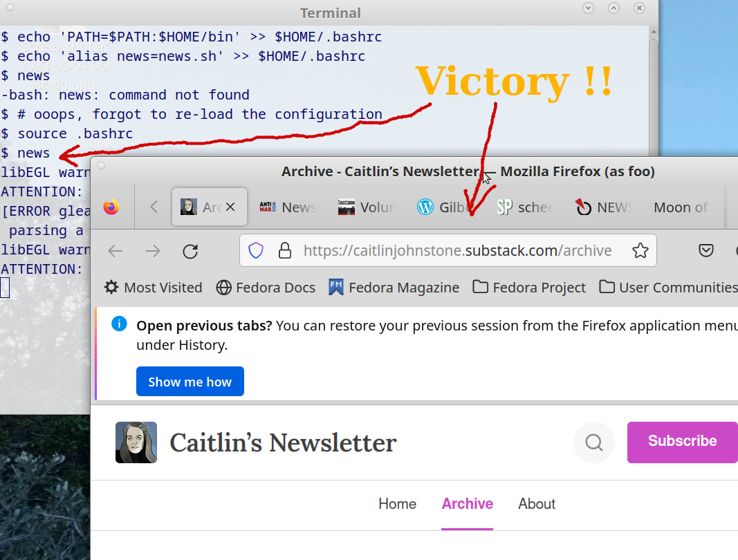Screen dimensions: 738x560
Task: Open the Terminal window dropdown menu button
Action: pos(589,8)
